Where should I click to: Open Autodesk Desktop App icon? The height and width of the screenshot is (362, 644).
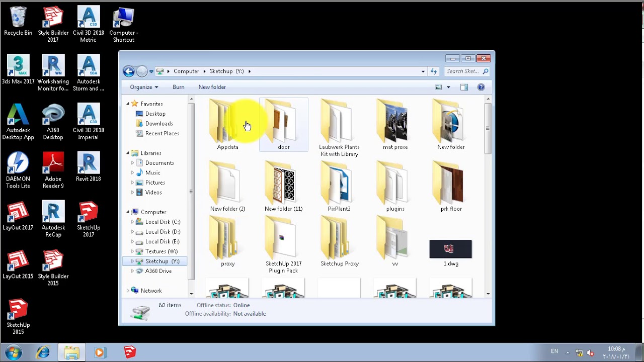(x=18, y=122)
